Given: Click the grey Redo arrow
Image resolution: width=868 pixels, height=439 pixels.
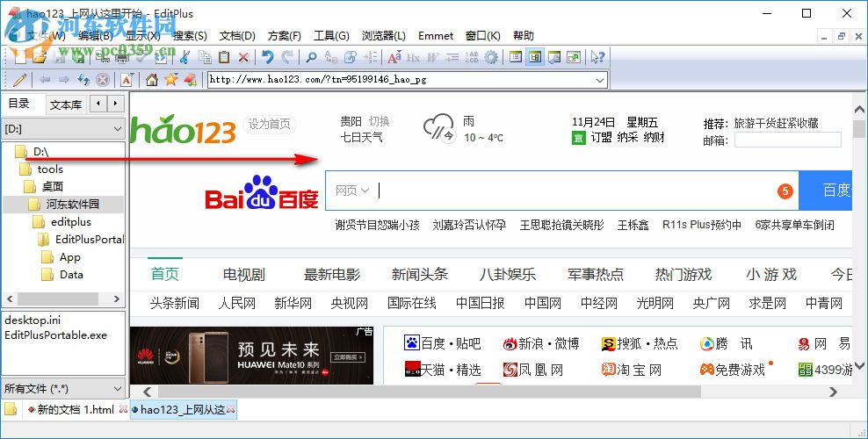Looking at the screenshot, I should (286, 57).
